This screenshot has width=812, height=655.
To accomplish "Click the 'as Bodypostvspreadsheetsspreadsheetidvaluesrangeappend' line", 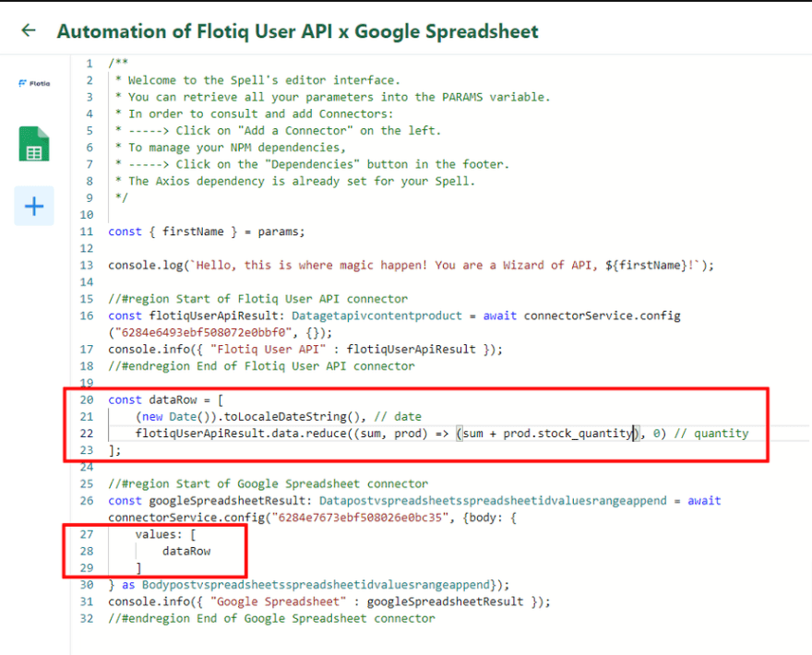I will pyautogui.click(x=309, y=585).
